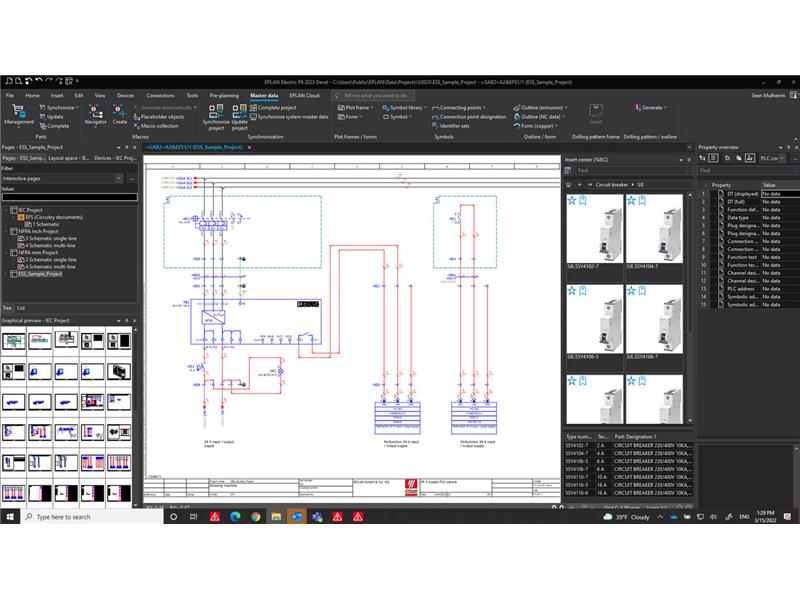The height and width of the screenshot is (600, 800).
Task: Select the SIE.5SY4106-5 breaker thumbnail
Action: pos(595,319)
